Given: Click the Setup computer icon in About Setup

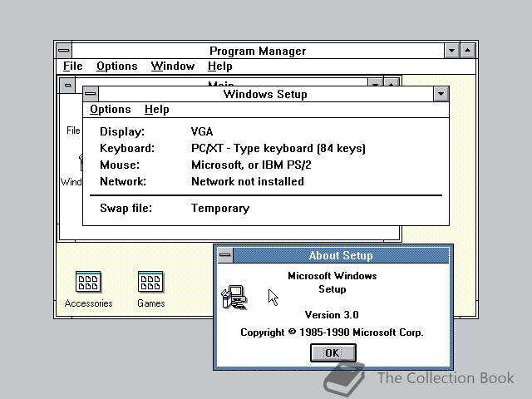Looking at the screenshot, I should [x=234, y=297].
